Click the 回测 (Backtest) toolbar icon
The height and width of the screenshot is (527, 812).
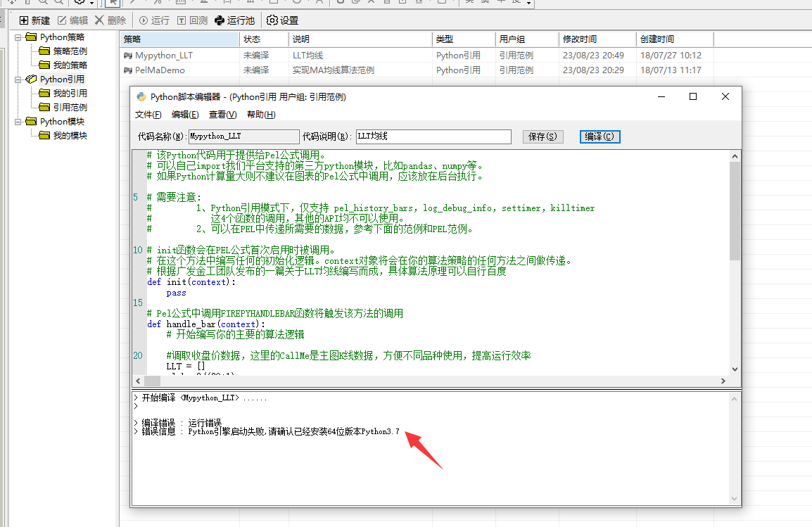point(182,20)
